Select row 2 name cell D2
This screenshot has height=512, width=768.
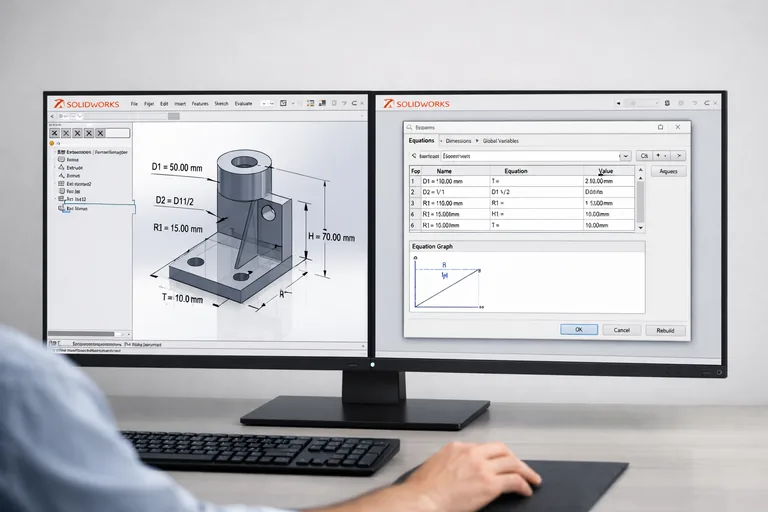point(456,192)
